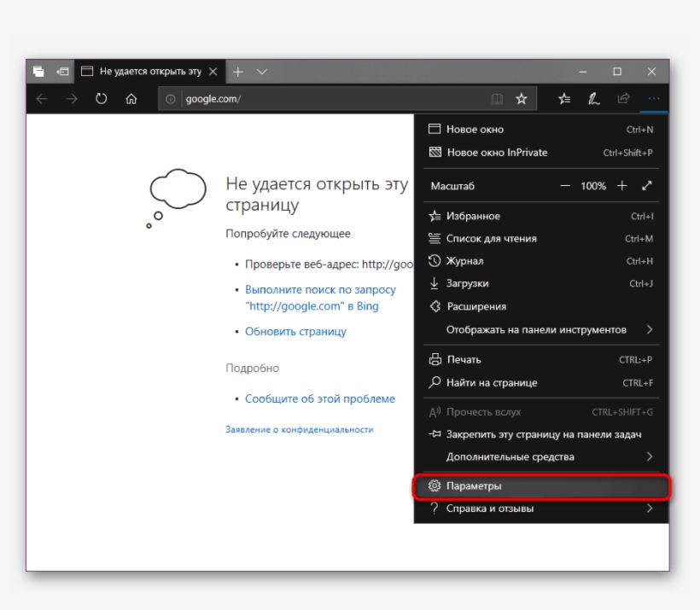
Task: Select 'Найти на странице'
Action: tap(541, 383)
